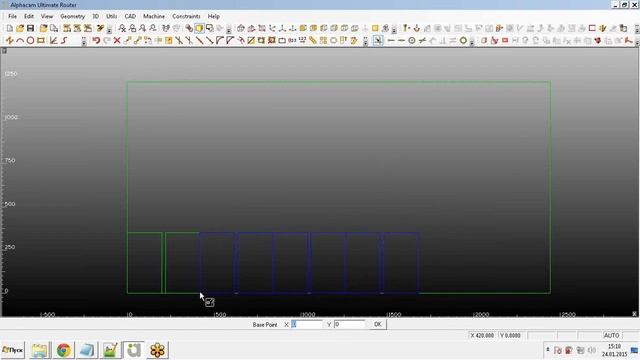Click the grayed Redo arrow icon
640x360 pixels.
(x=107, y=40)
